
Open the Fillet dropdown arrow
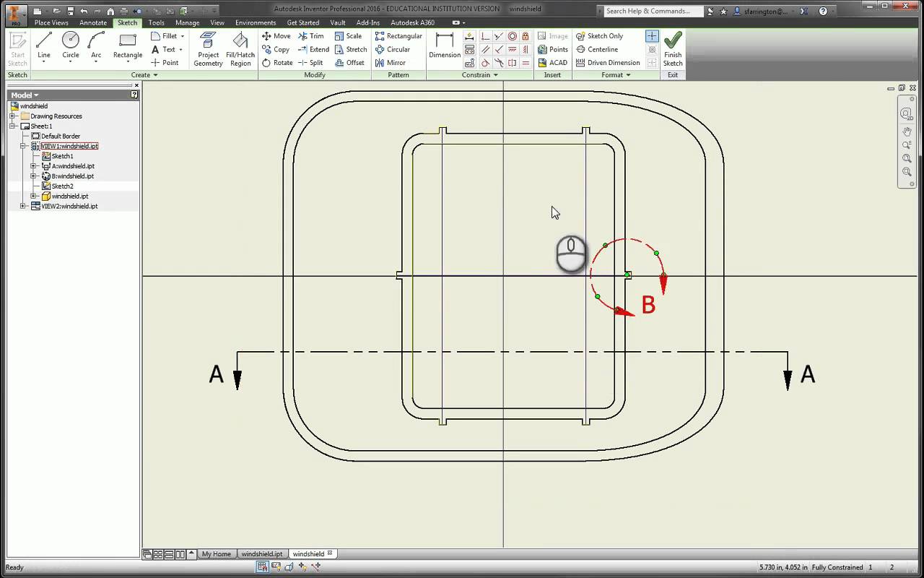coord(182,36)
